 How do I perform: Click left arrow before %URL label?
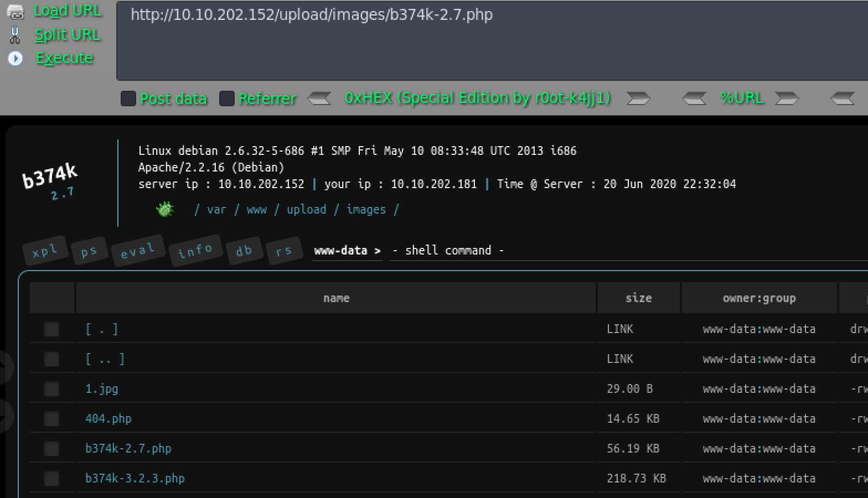pos(694,98)
